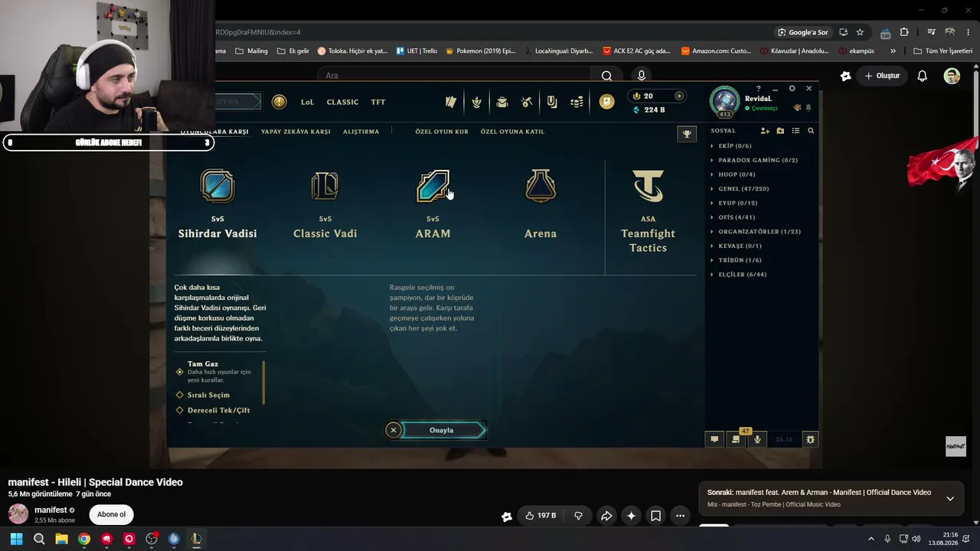
Task: Add a friend in the Sosyal panel
Action: point(765,131)
